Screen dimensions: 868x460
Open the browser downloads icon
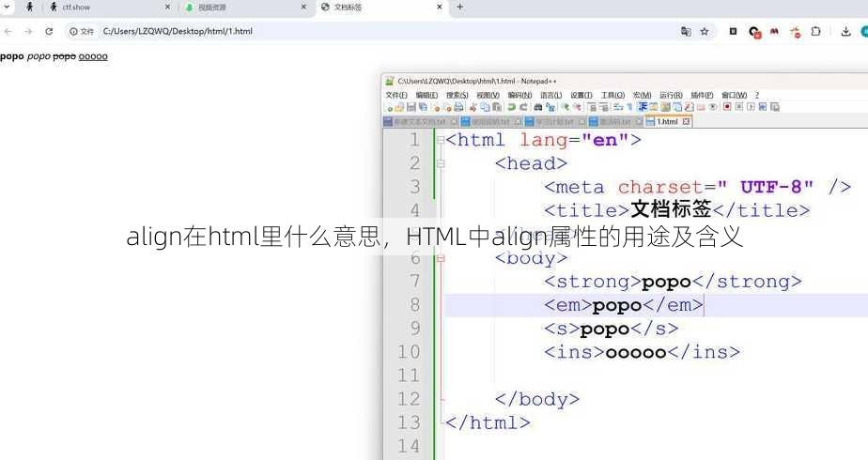click(x=845, y=32)
